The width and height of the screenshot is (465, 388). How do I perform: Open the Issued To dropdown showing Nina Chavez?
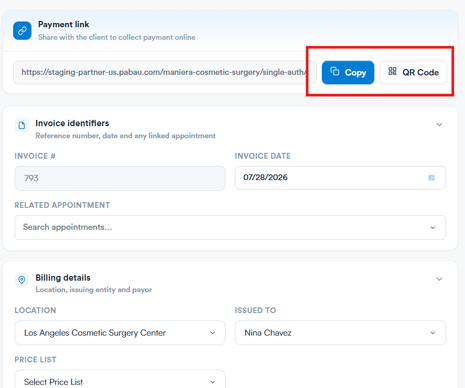(340, 333)
